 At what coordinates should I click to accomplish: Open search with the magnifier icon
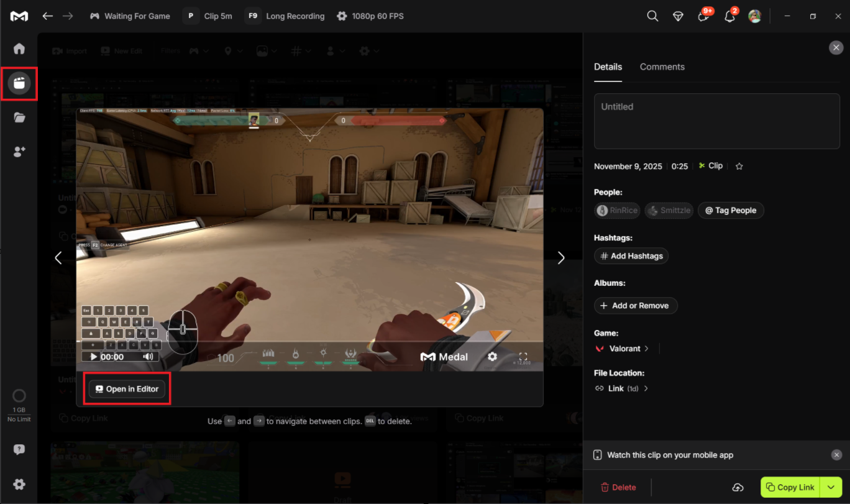(x=652, y=16)
